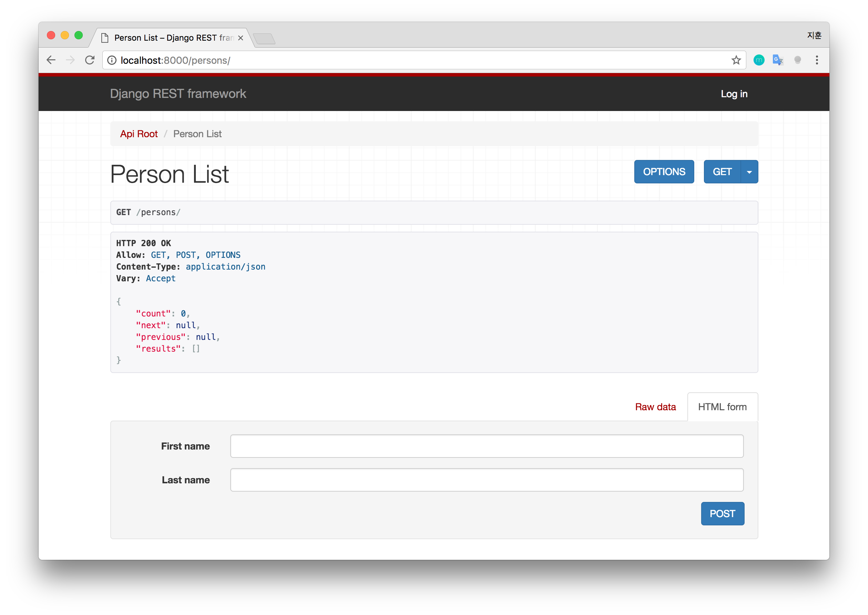Click the 'Accept' Vary header value
Viewport: 868px width, 615px height.
(161, 278)
